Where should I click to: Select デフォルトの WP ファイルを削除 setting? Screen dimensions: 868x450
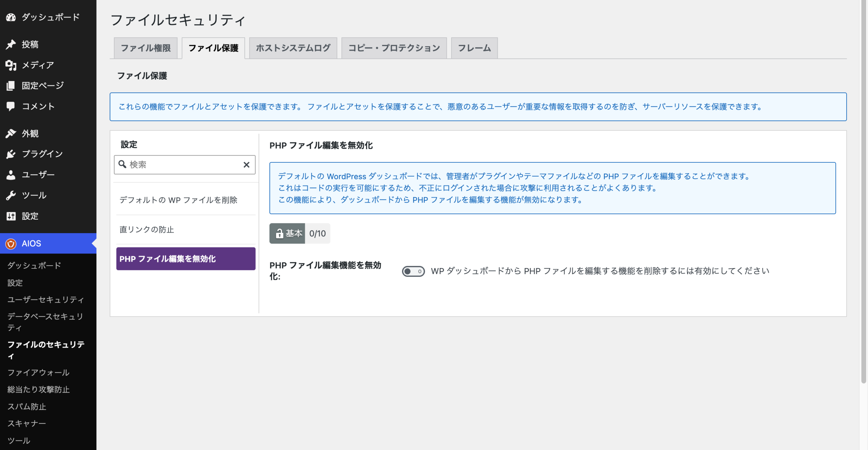tap(186, 200)
